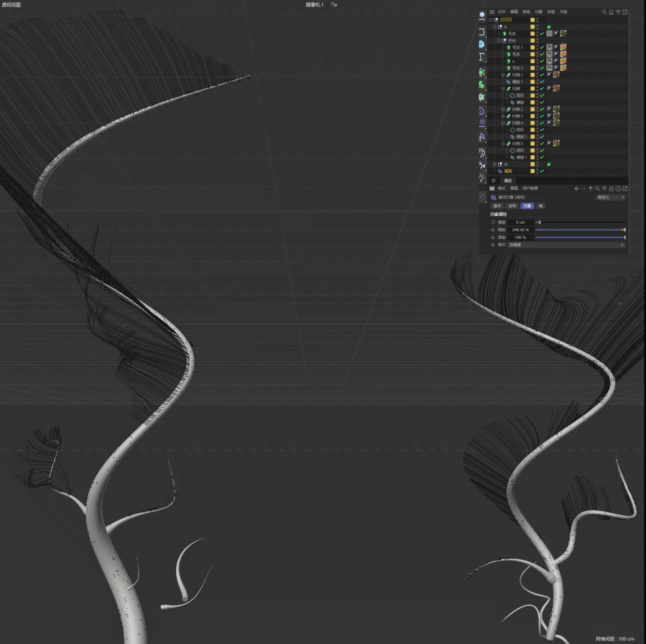Select the 对象 attribute tab
Viewport: 646px width, 644px height.
click(527, 206)
